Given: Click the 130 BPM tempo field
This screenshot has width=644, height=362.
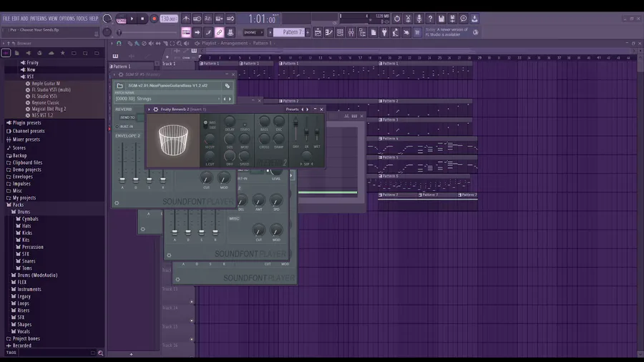Looking at the screenshot, I should tap(168, 19).
